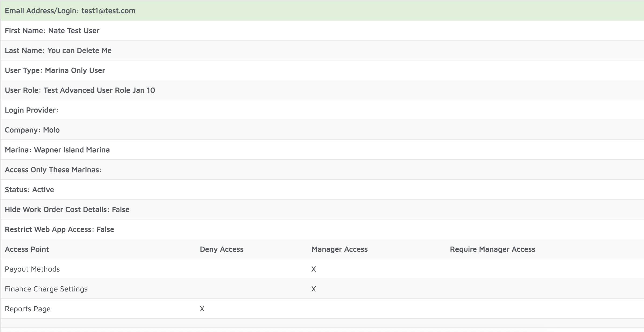Viewport: 644px width, 332px height.
Task: Click Access Only These Marinas row
Action: coord(53,170)
